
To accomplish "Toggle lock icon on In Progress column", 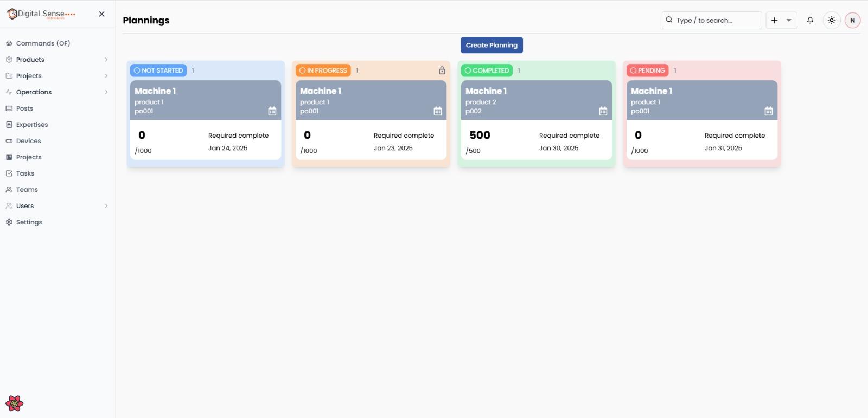I will (x=442, y=70).
